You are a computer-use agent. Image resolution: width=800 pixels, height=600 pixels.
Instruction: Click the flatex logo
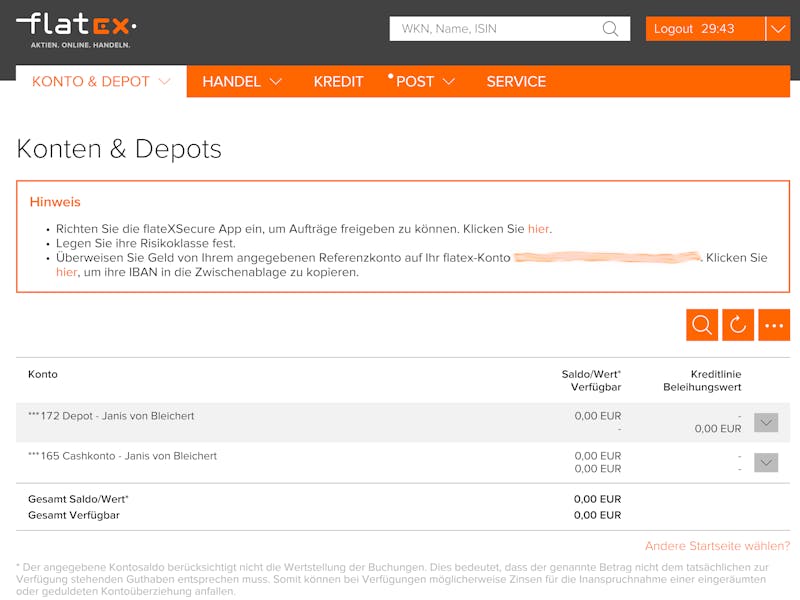tap(77, 30)
